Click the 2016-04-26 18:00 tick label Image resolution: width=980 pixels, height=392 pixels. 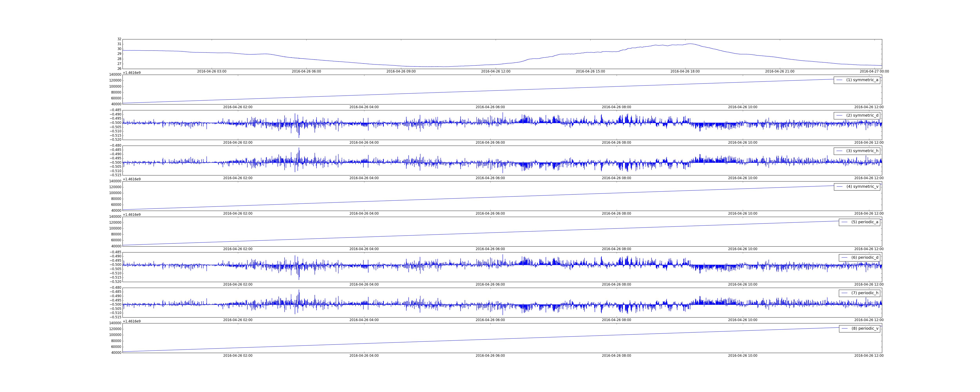[x=685, y=72]
